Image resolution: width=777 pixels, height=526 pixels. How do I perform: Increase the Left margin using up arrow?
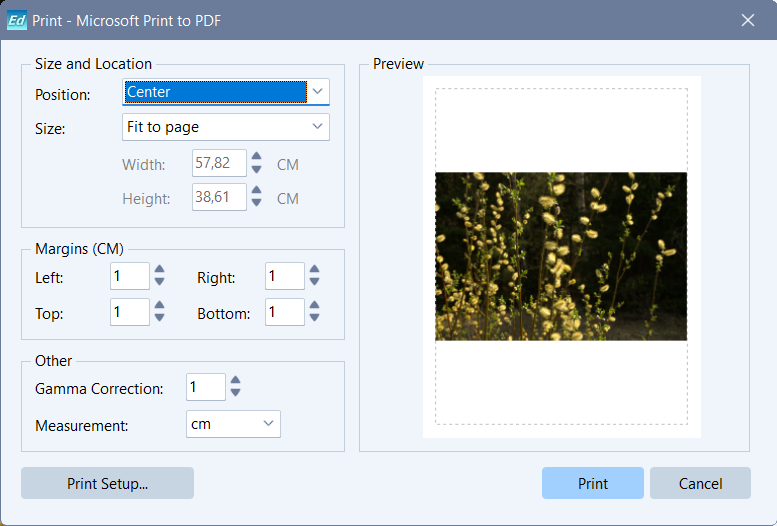point(160,270)
